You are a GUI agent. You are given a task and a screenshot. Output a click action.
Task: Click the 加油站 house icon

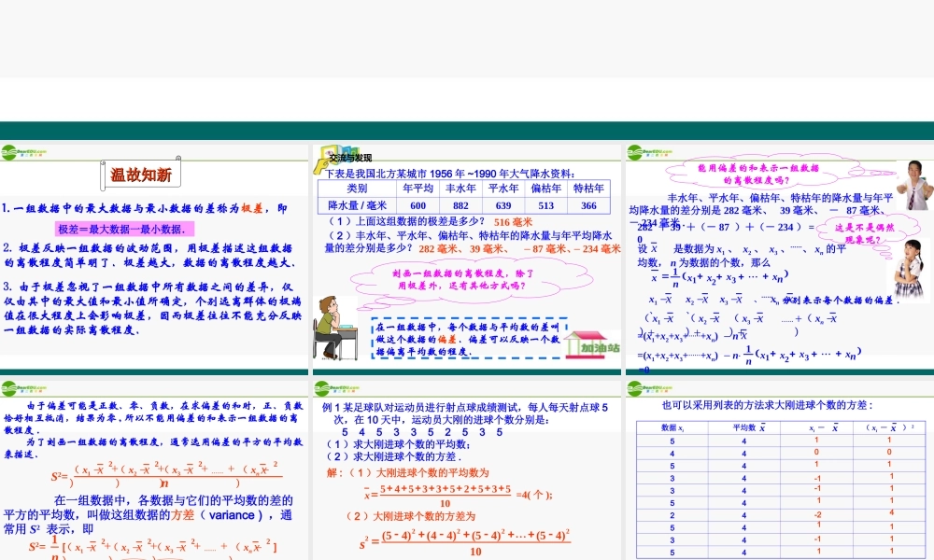click(x=591, y=344)
